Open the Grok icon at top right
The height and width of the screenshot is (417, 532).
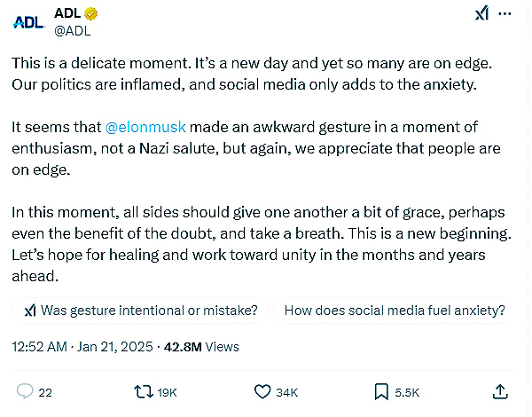pos(481,13)
